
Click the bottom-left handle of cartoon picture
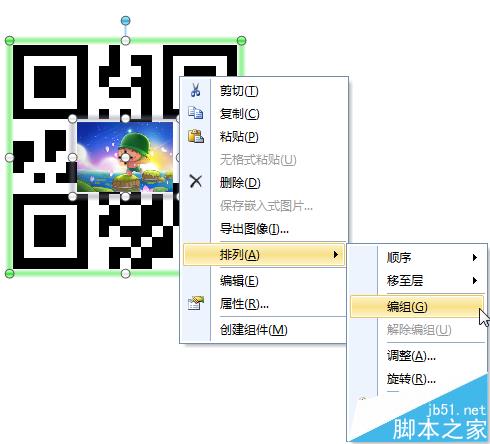point(72,196)
